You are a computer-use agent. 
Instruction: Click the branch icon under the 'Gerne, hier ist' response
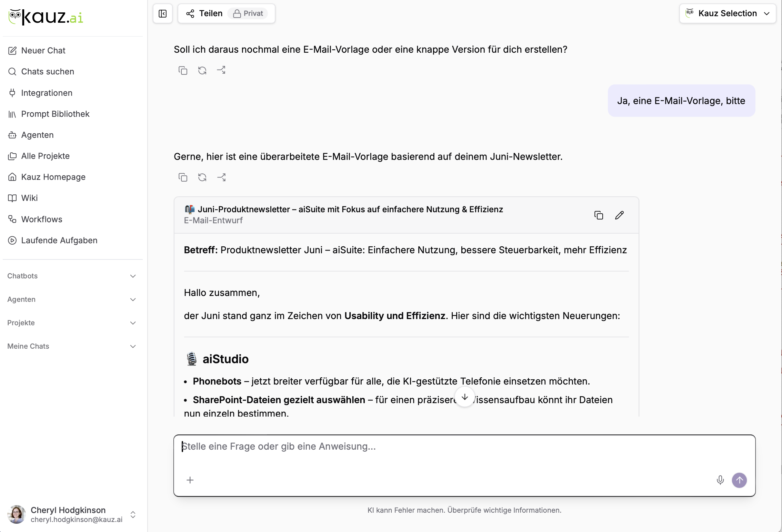point(221,177)
